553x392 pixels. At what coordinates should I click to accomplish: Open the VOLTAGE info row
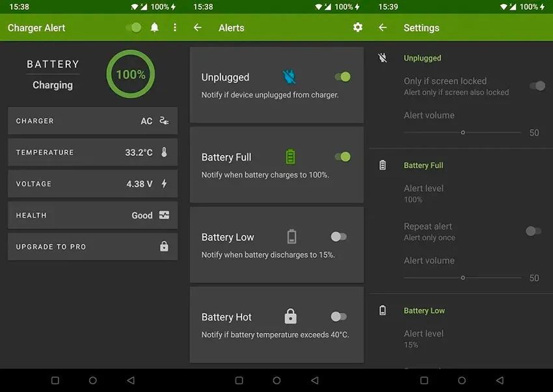pos(93,184)
